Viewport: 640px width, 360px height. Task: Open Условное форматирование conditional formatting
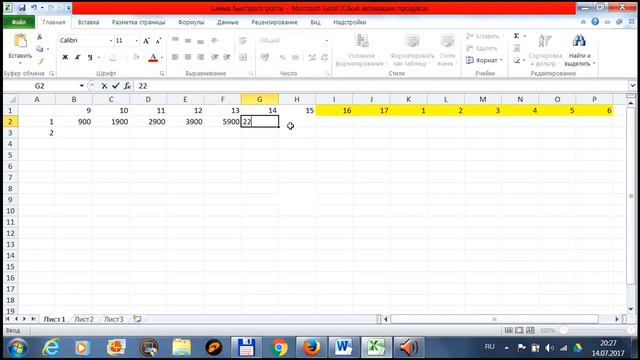tap(360, 51)
